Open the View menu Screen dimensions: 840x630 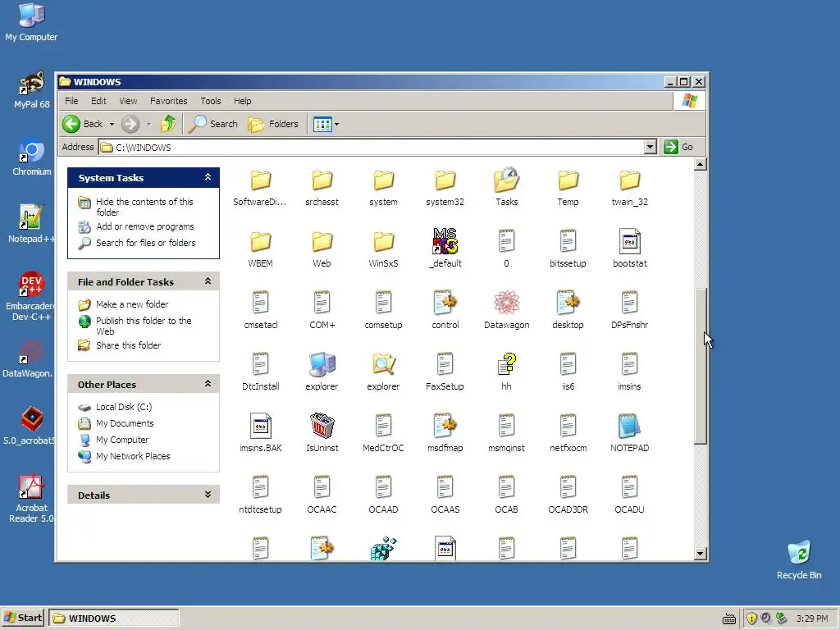128,101
